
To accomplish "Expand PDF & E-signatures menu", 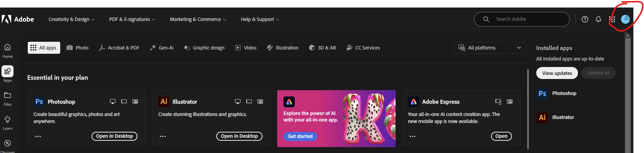I will 132,19.
